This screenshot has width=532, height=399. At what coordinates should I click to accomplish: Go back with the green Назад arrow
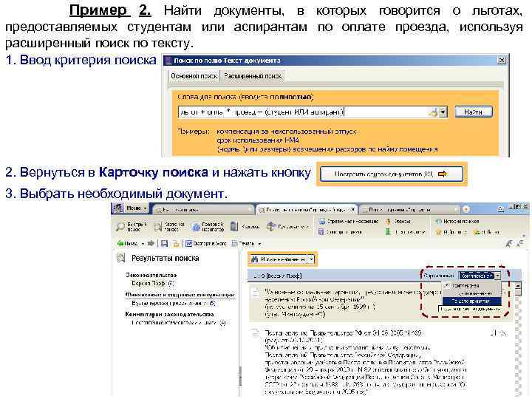(120, 243)
